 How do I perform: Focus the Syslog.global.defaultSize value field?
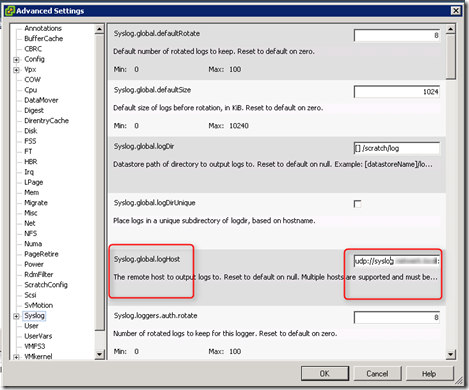tap(397, 92)
